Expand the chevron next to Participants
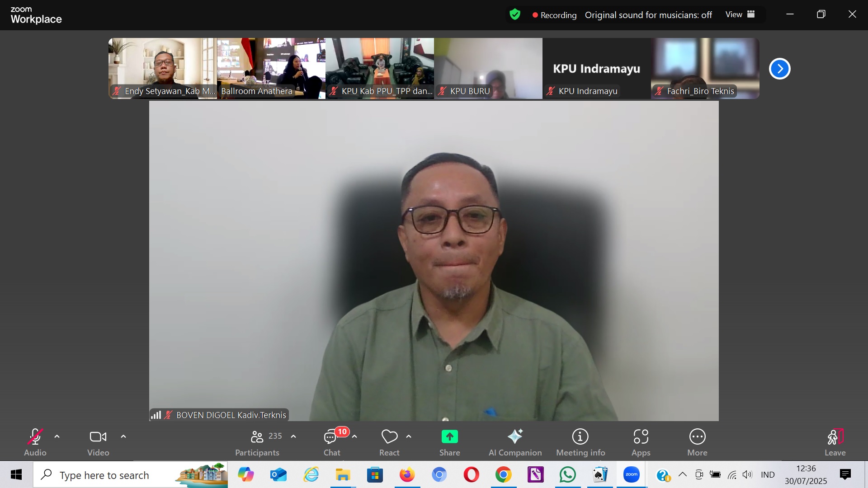Screen dimensions: 868x488 click(x=293, y=436)
